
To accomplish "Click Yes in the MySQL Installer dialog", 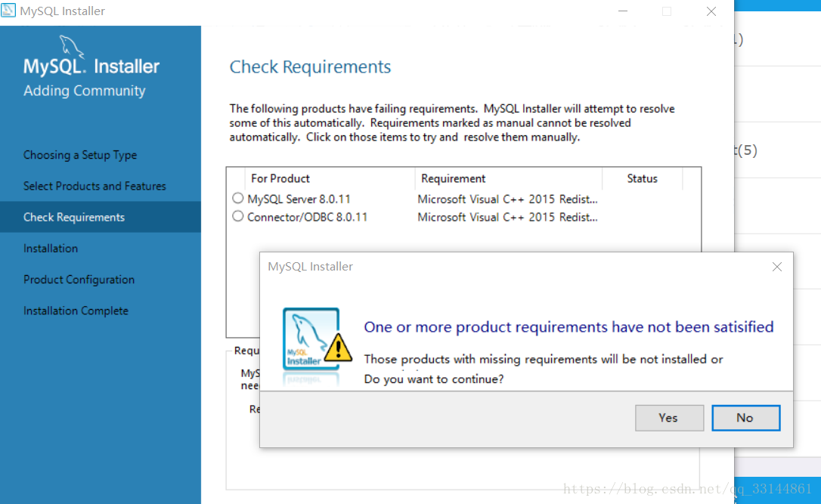I will tap(669, 418).
